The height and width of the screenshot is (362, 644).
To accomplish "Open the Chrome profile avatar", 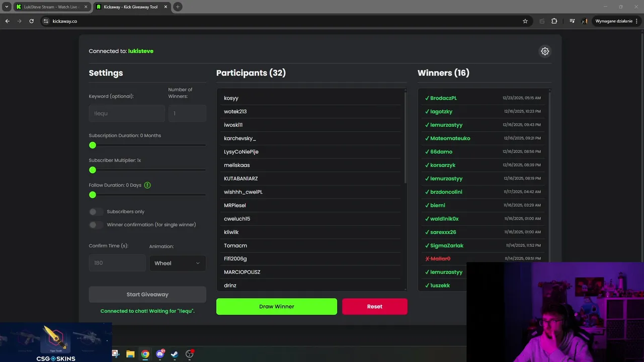I will point(585,21).
